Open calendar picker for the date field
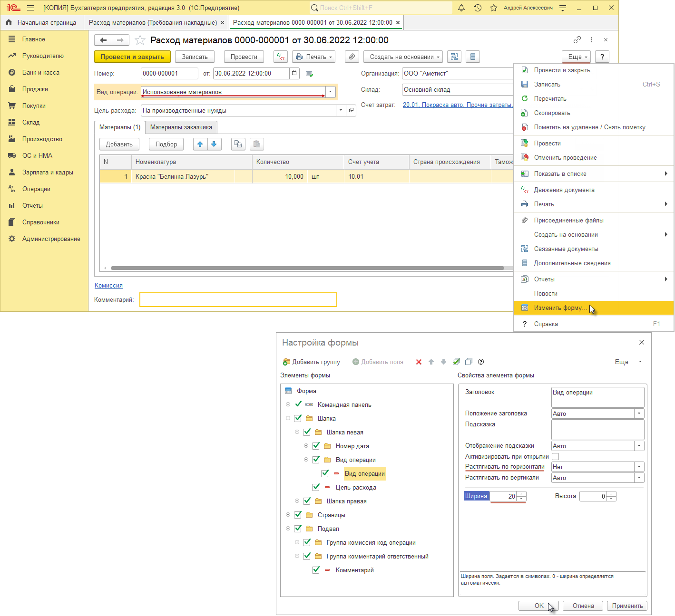The image size is (675, 616). (x=295, y=73)
